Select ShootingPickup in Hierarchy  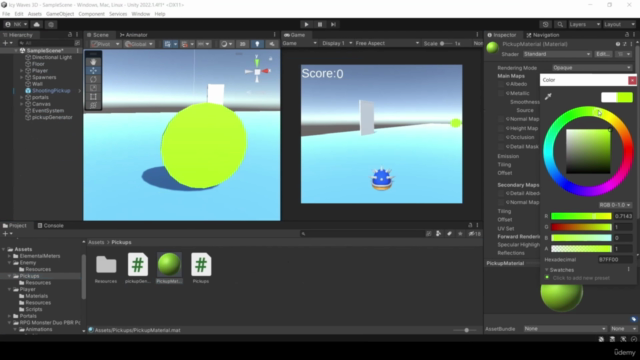pyautogui.click(x=51, y=91)
